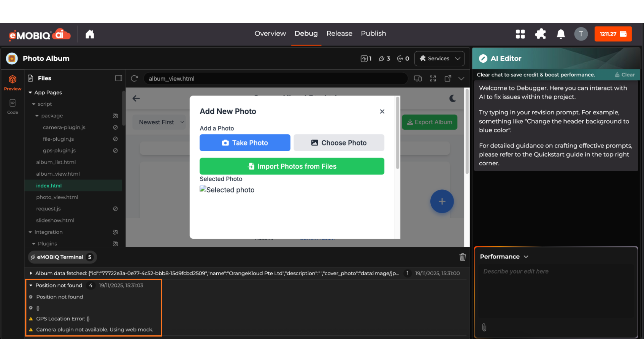644x362 pixels.
Task: Open the apps grid icon
Action: (x=520, y=34)
